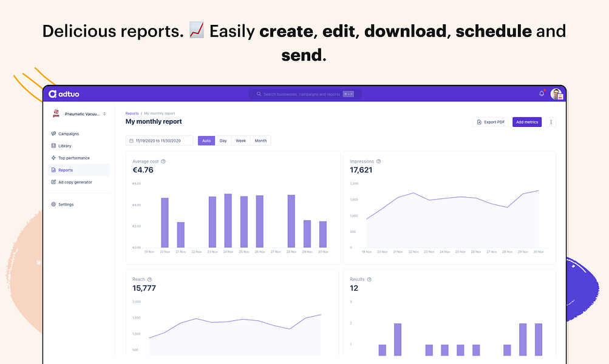Select Reports in the sidebar

tap(79, 170)
